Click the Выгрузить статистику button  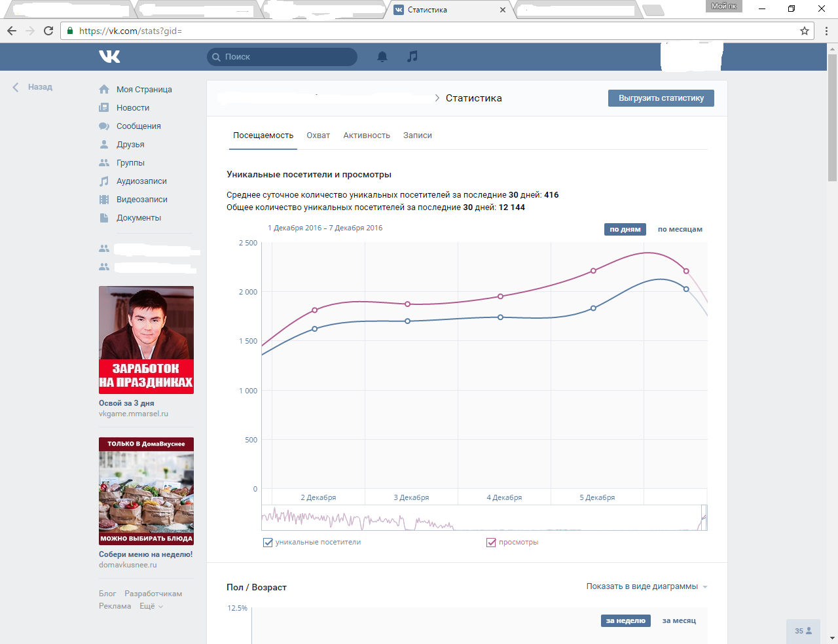pyautogui.click(x=661, y=98)
